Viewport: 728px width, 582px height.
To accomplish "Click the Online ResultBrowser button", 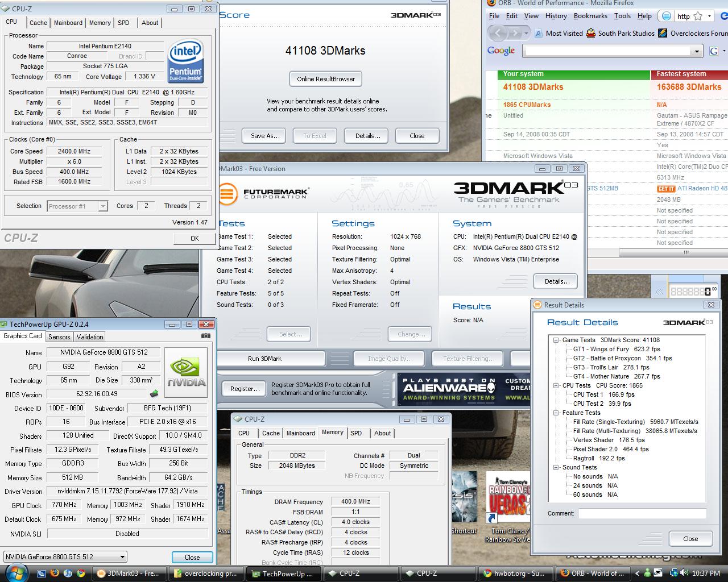I will coord(326,79).
